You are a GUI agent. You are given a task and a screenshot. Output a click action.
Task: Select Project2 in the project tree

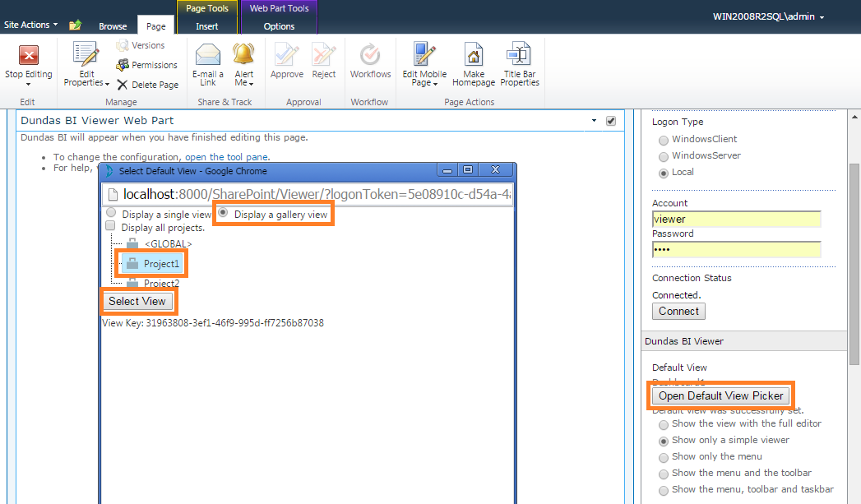(161, 284)
